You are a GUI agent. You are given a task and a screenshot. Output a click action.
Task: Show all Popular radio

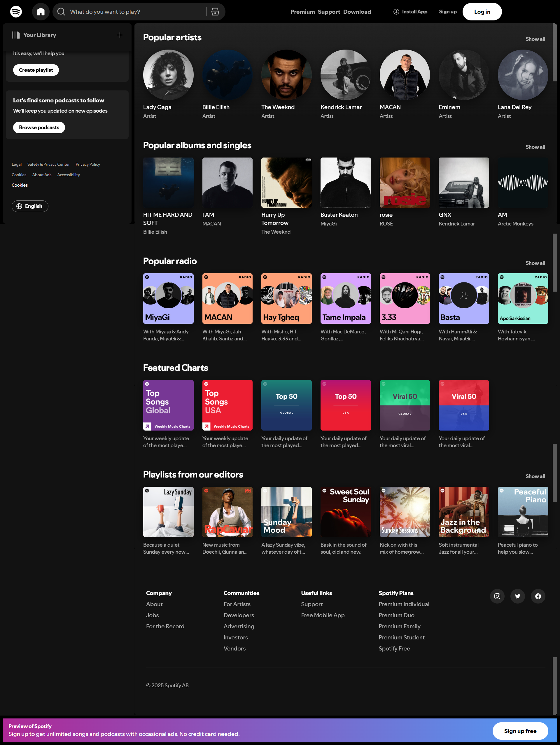click(x=535, y=263)
